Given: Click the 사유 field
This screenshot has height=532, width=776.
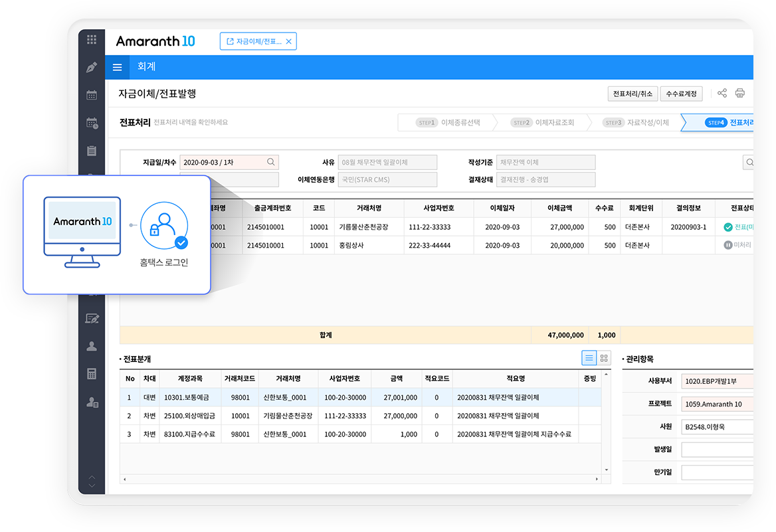Looking at the screenshot, I should click(x=387, y=162).
